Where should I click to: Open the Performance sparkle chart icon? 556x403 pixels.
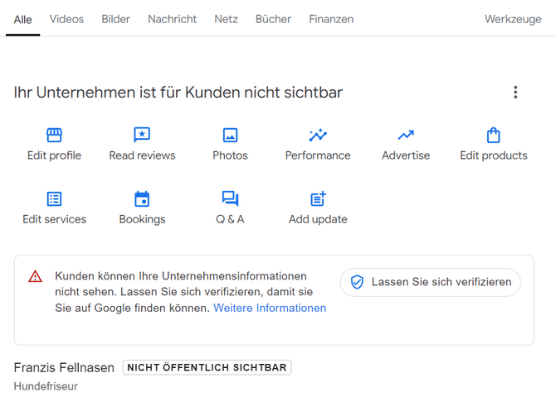click(318, 135)
